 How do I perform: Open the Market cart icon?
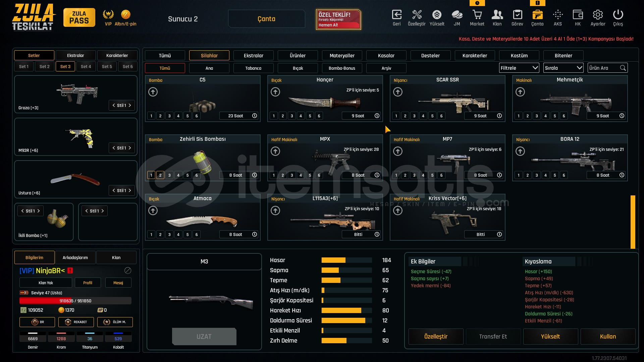coord(477,15)
